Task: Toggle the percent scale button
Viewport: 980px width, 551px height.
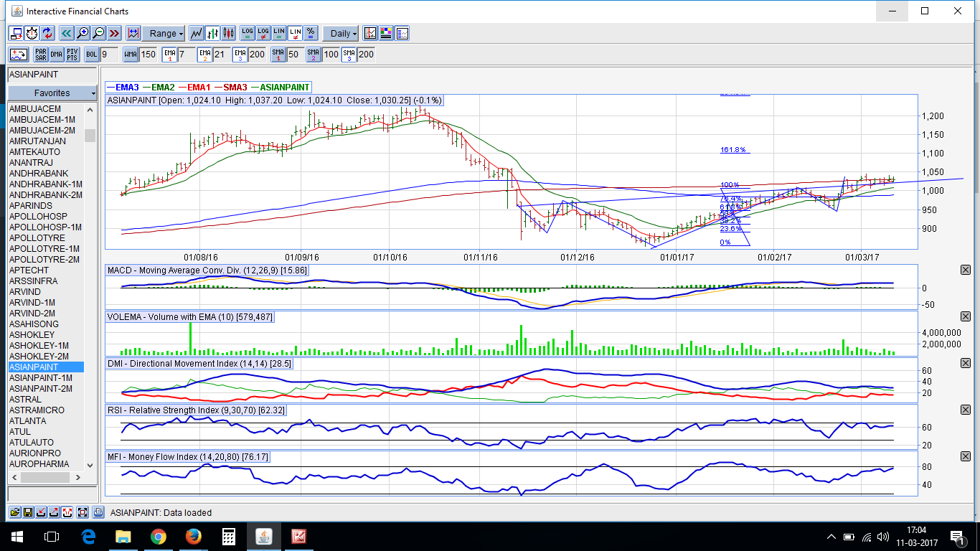Action: tap(311, 34)
